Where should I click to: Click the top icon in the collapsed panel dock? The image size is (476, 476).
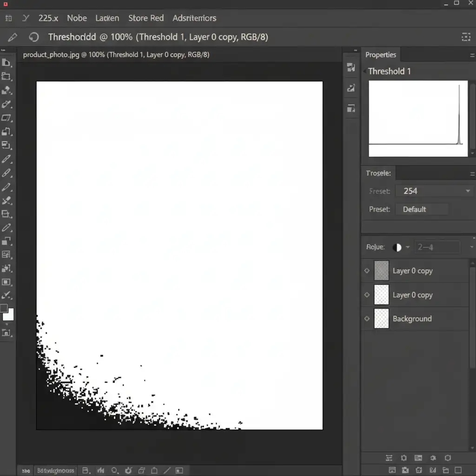(351, 68)
